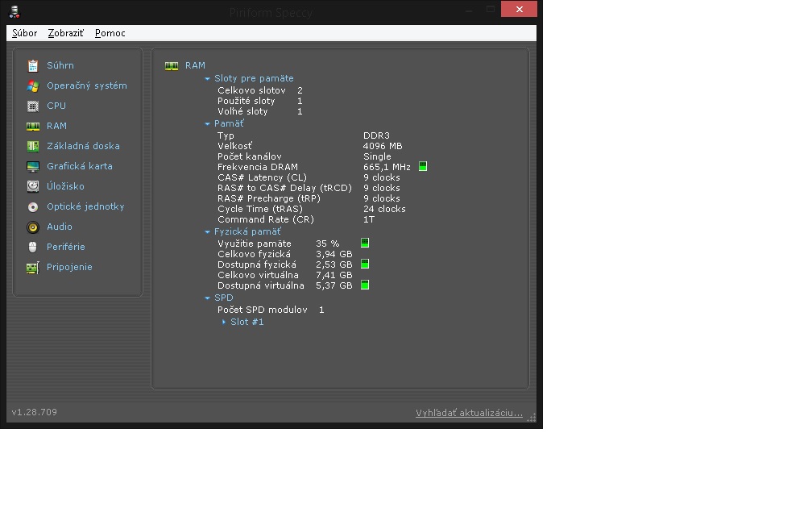The width and height of the screenshot is (812, 508).
Task: Open the Operačný systém section
Action: click(86, 85)
